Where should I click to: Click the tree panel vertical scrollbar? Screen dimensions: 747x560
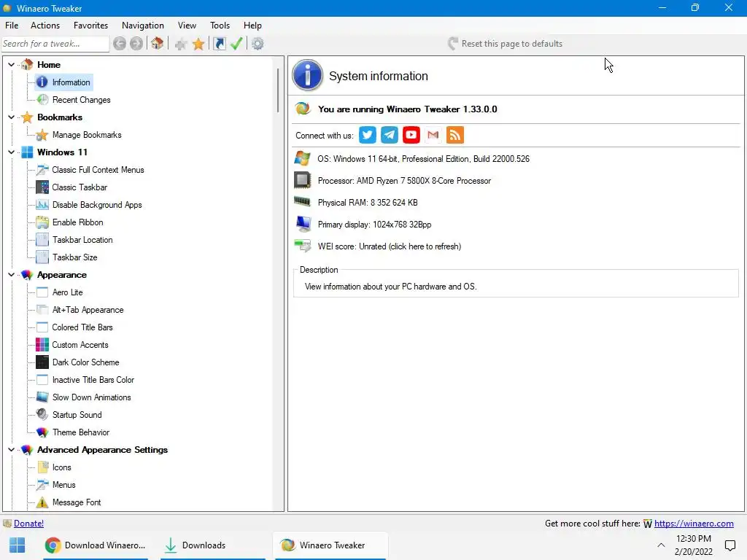(277, 90)
